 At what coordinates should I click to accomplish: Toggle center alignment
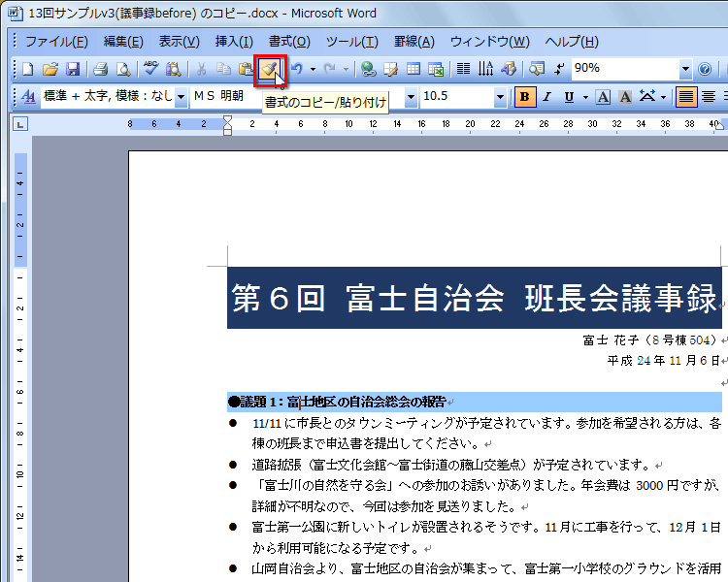click(x=708, y=97)
